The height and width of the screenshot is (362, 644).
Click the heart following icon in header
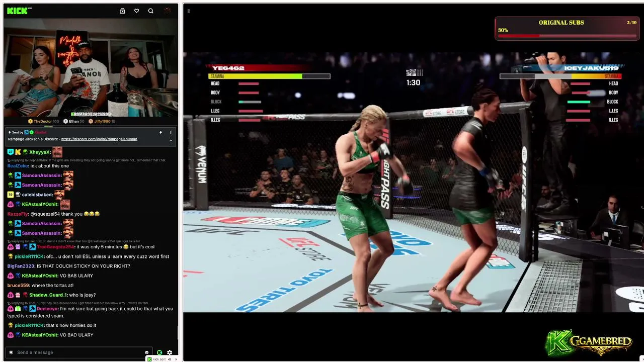point(136,11)
